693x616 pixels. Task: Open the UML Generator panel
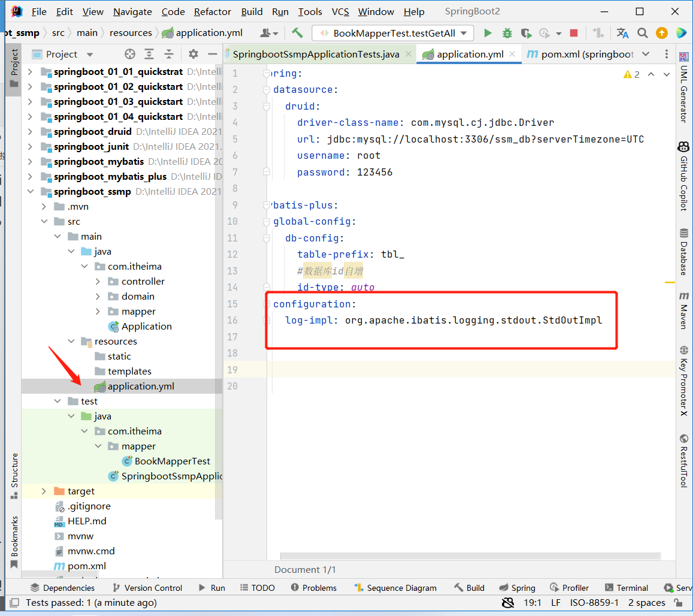tap(685, 96)
